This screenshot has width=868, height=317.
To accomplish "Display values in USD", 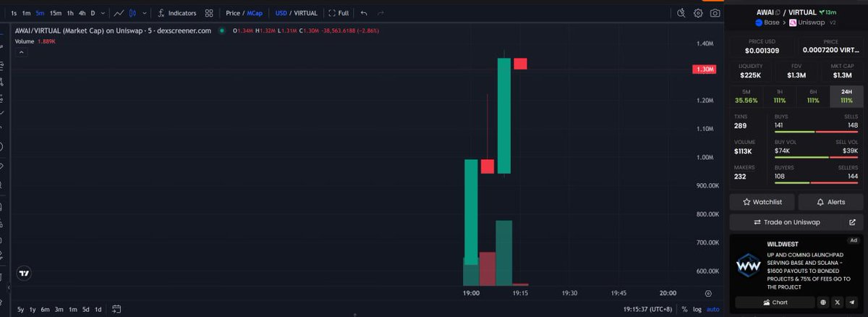I will coord(281,13).
